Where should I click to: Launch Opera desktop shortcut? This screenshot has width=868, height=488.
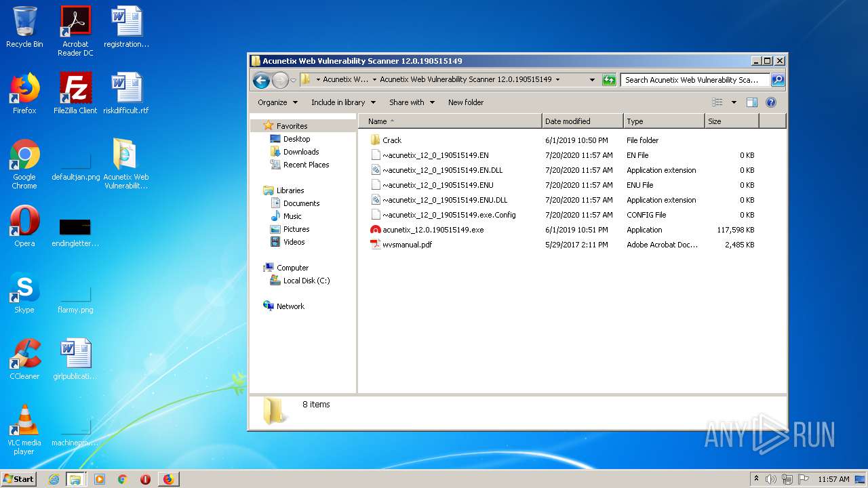pyautogui.click(x=24, y=226)
